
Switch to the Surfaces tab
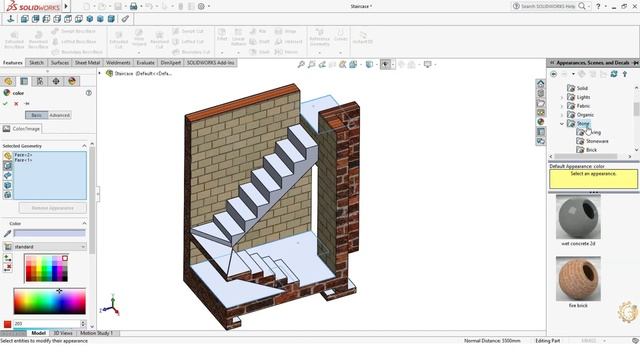pyautogui.click(x=60, y=63)
